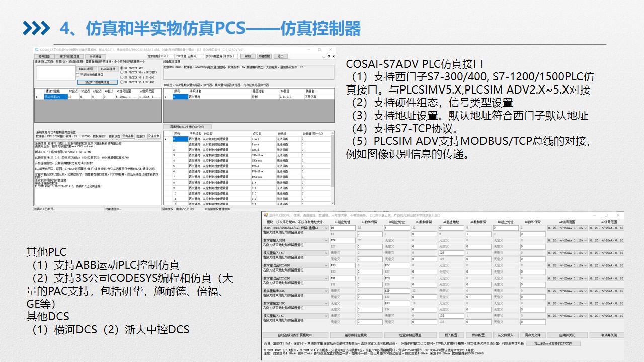
Task: Select the Pause point name cell
Action: pyautogui.click(x=264, y=144)
